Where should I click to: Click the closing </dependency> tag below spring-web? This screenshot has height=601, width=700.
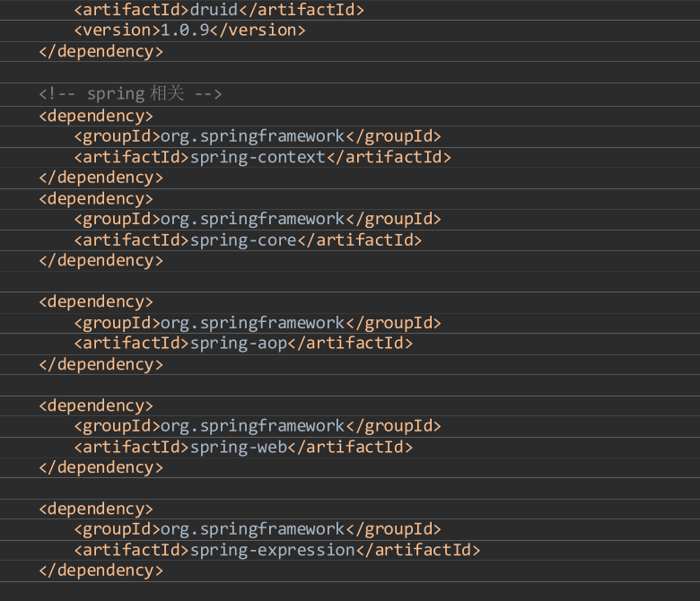click(101, 467)
